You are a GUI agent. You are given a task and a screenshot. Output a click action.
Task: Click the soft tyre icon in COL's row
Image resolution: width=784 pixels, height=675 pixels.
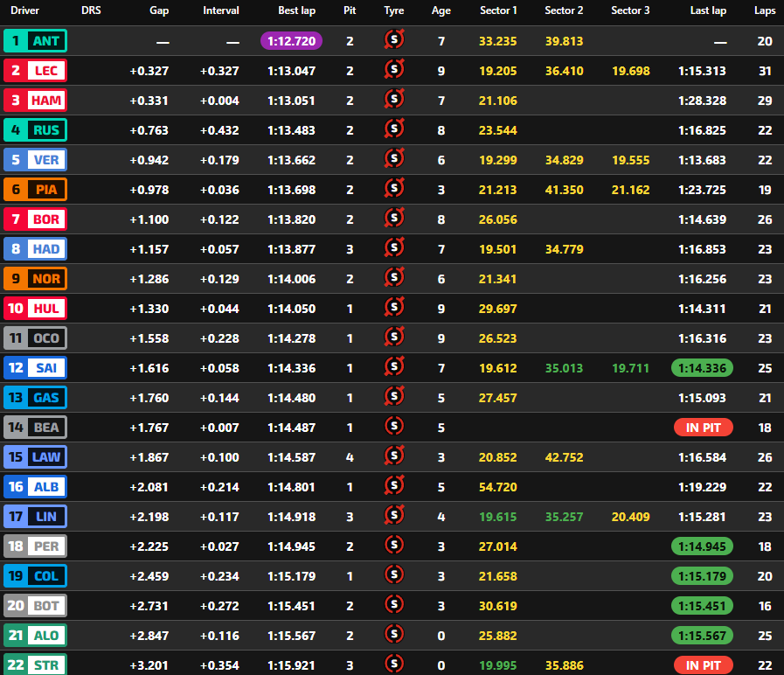click(394, 575)
